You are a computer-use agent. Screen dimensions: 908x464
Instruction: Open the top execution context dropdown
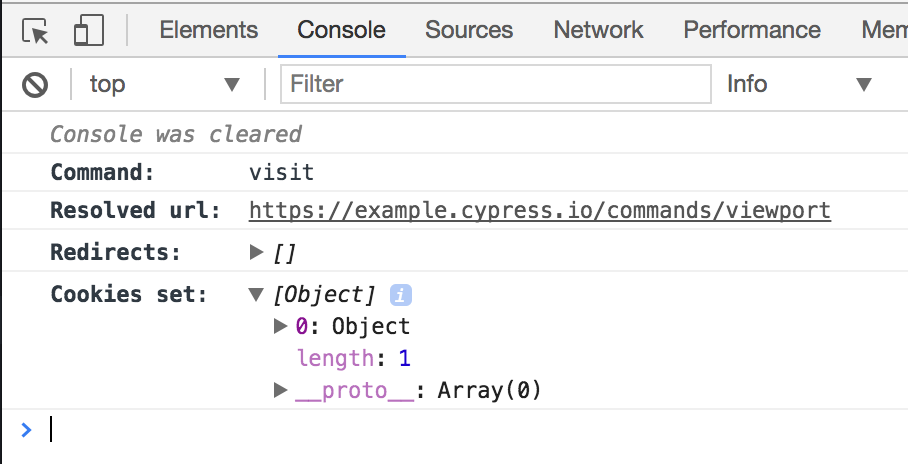coord(165,85)
